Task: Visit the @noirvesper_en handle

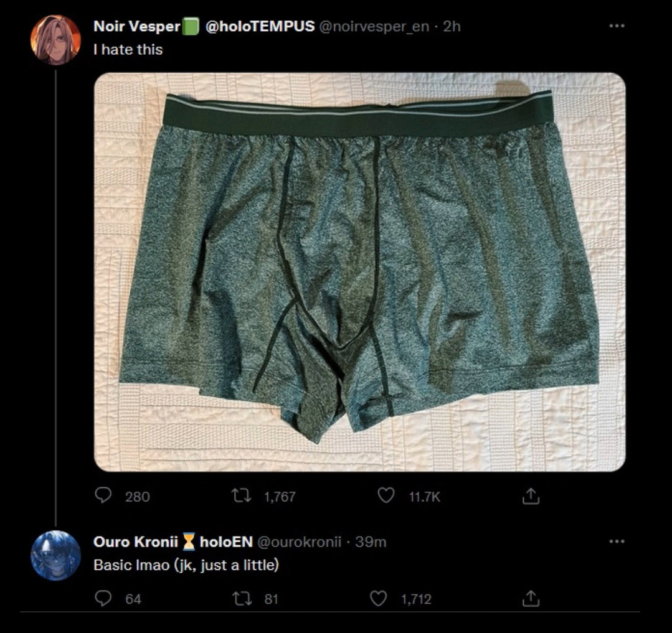Action: click(374, 27)
